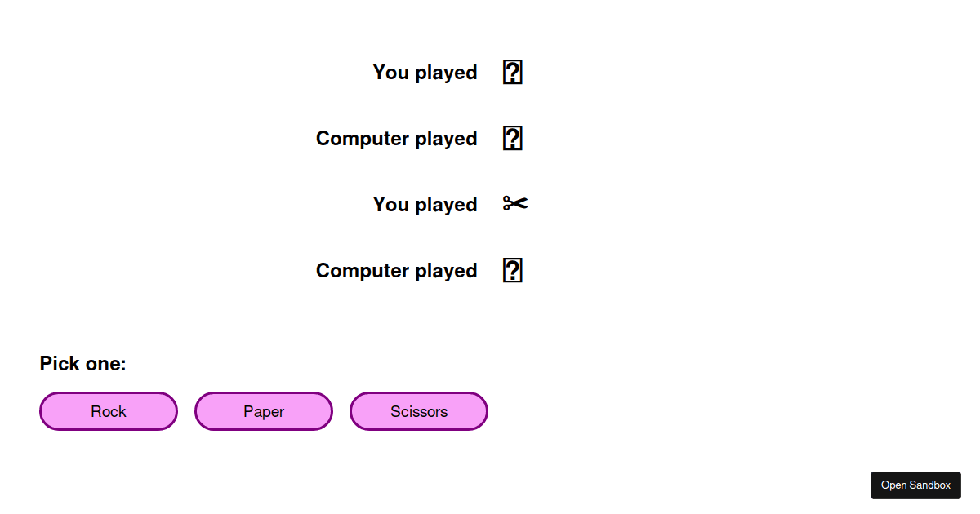Screen dimensions: 980x514
Task: Click the Open Sandbox badge in the corner
Action: pyautogui.click(x=915, y=485)
